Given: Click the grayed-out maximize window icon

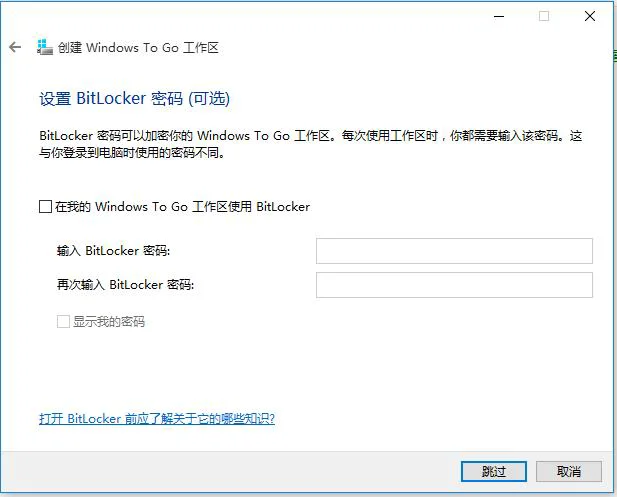Looking at the screenshot, I should point(544,16).
